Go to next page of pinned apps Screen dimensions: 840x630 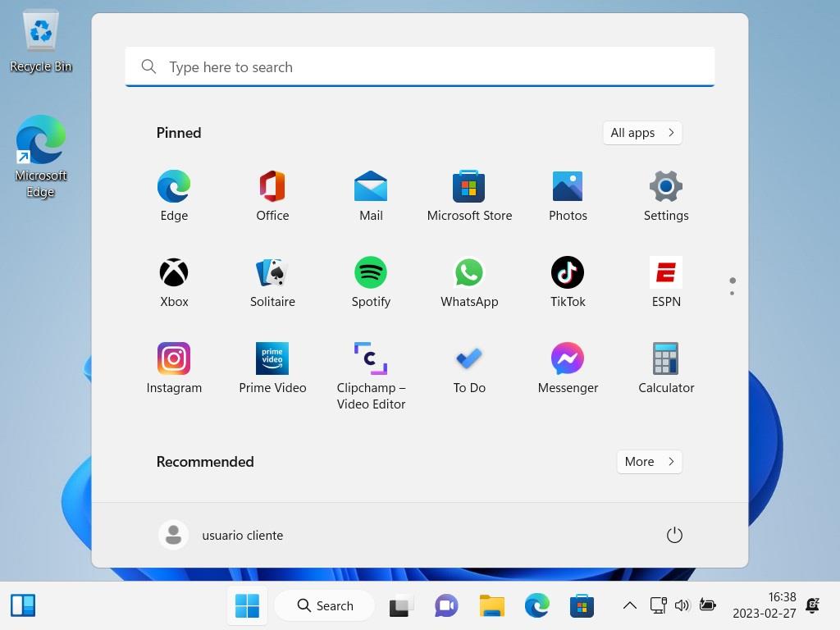click(x=732, y=293)
